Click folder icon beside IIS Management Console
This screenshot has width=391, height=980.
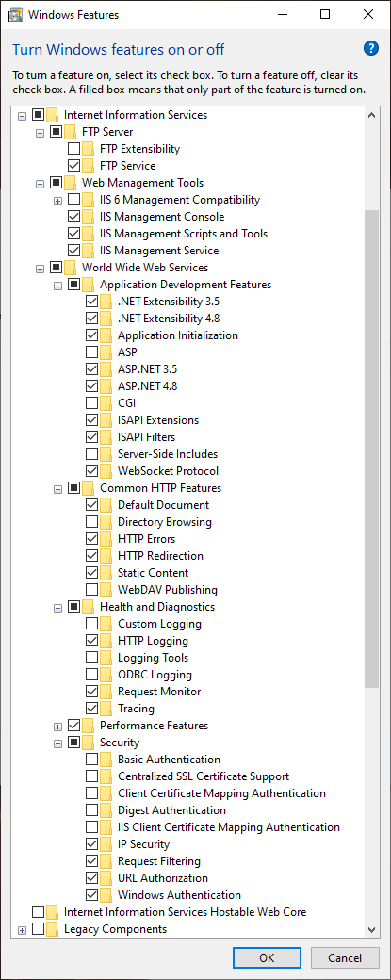(x=88, y=217)
